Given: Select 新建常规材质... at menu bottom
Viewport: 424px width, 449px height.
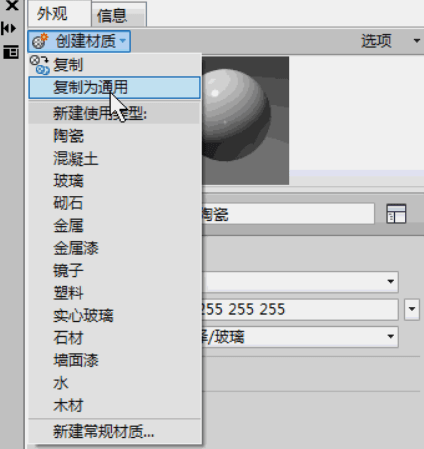Looking at the screenshot, I should click(x=104, y=431).
